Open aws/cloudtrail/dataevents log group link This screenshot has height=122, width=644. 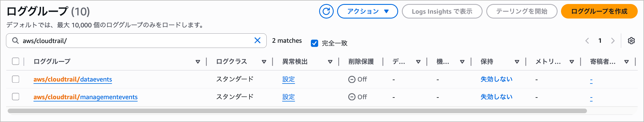click(73, 79)
